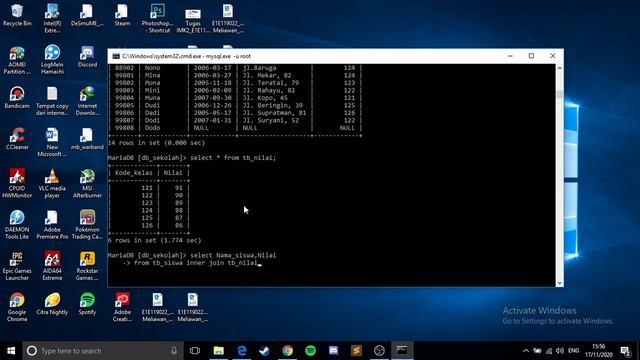
Task: Open Pokémon Trading Card Game icon
Action: point(87,224)
